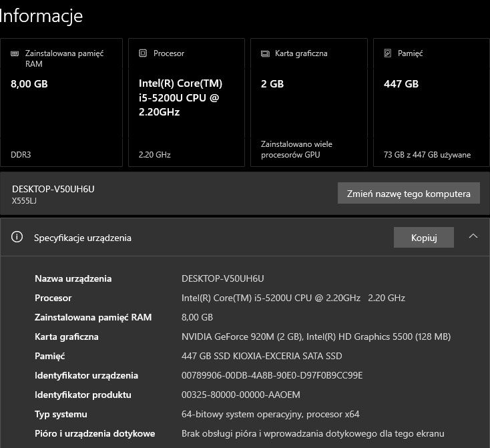This screenshot has height=448, width=490.
Task: Open the Karta graficzna info card
Action: click(308, 103)
